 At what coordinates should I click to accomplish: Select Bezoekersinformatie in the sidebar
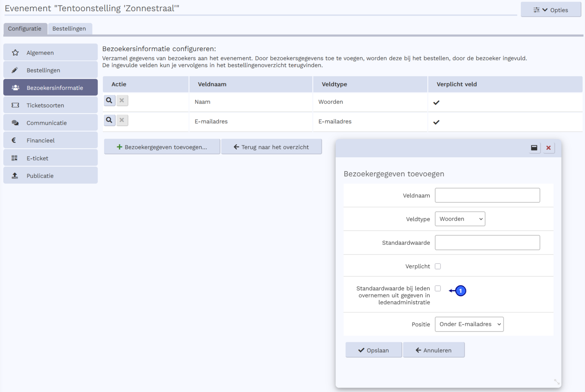(50, 88)
